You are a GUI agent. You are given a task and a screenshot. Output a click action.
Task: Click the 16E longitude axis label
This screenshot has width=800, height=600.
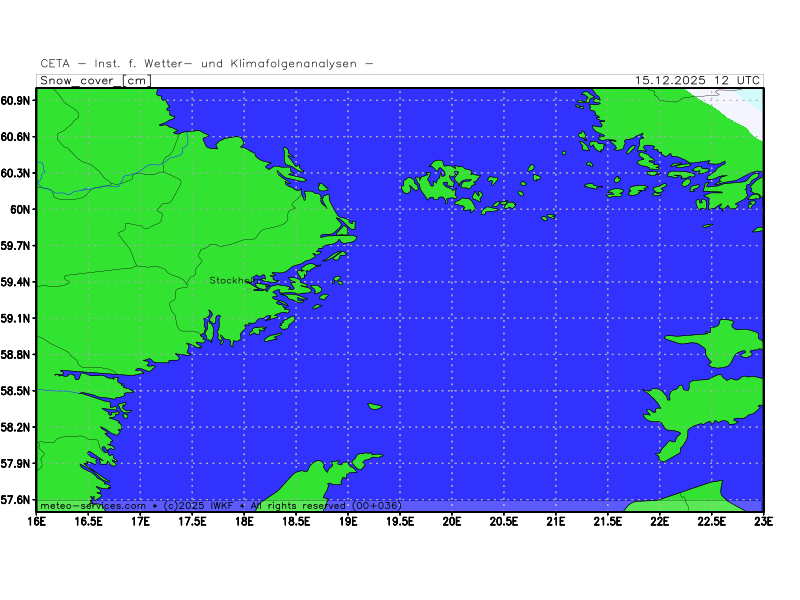pos(36,521)
